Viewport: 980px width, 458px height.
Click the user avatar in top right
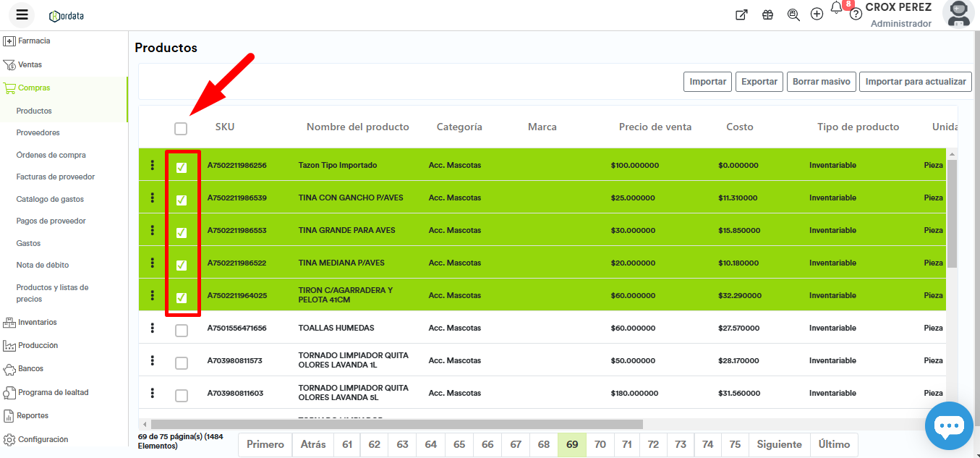(x=958, y=13)
